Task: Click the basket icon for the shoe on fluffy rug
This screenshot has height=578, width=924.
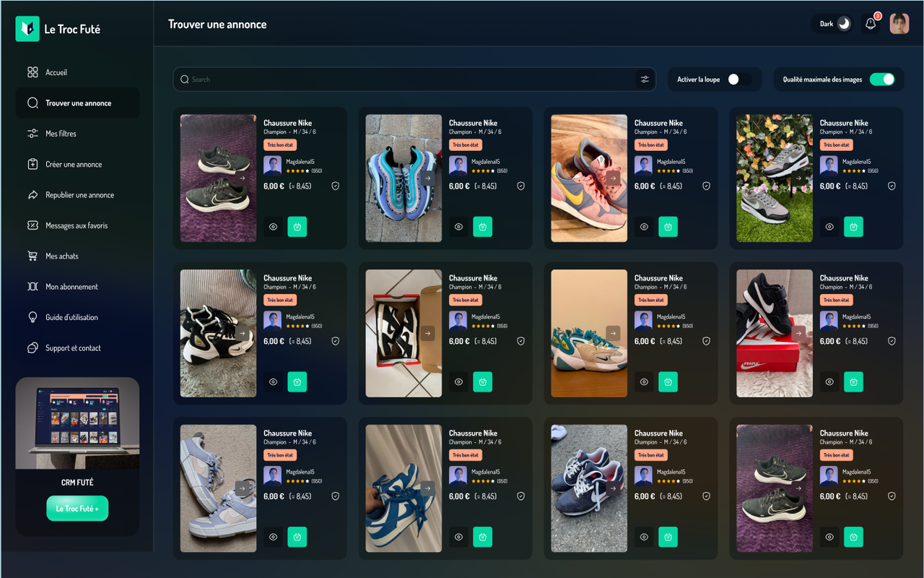Action: point(297,382)
